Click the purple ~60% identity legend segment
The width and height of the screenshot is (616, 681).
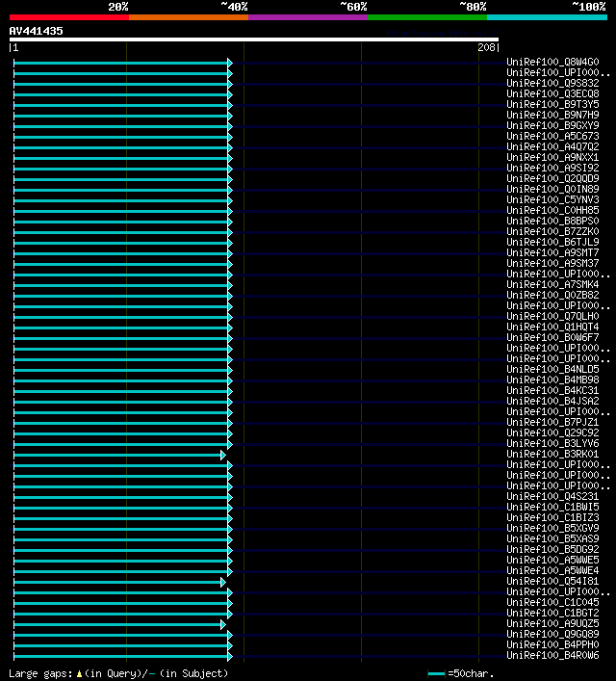click(x=308, y=17)
